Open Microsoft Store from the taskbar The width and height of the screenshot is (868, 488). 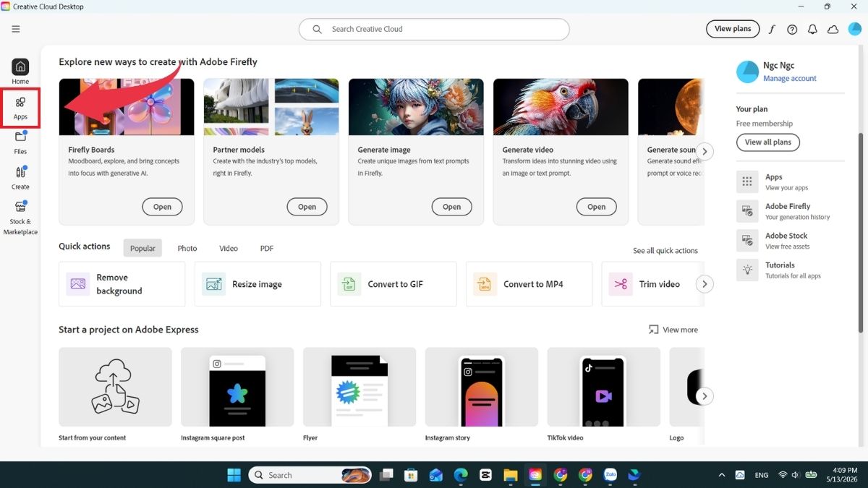[411, 475]
